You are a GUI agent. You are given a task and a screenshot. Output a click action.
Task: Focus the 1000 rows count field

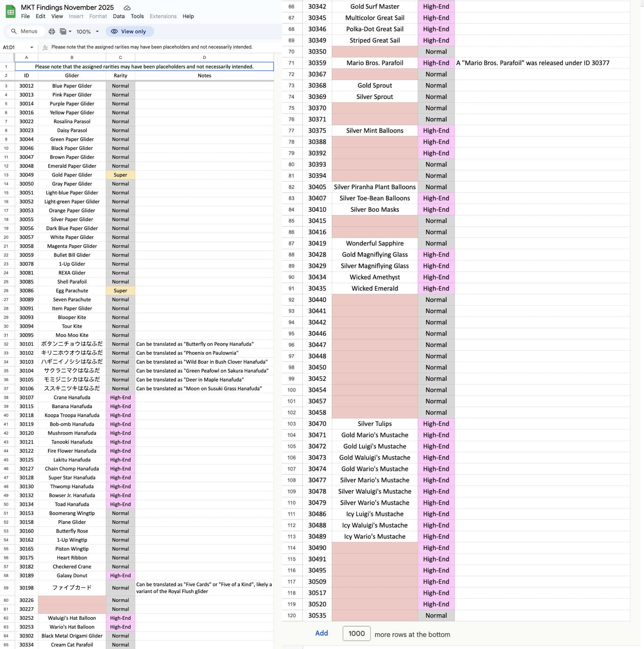356,633
